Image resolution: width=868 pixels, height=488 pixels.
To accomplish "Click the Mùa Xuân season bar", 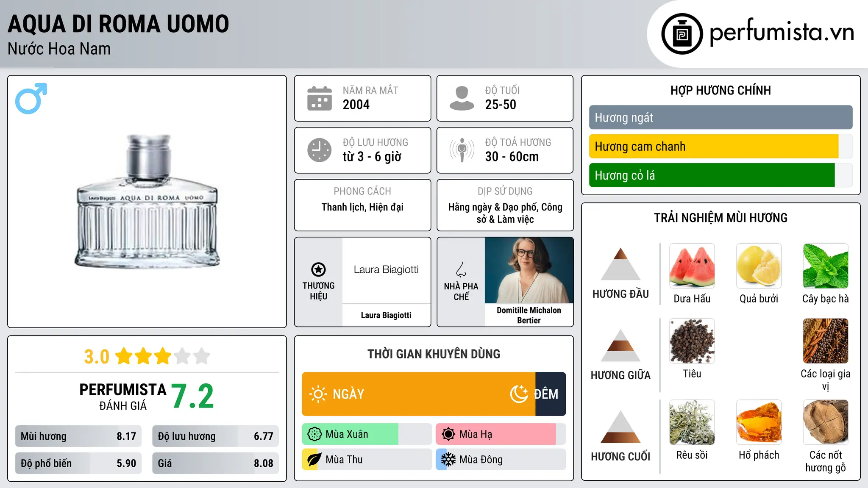I will pos(367,434).
